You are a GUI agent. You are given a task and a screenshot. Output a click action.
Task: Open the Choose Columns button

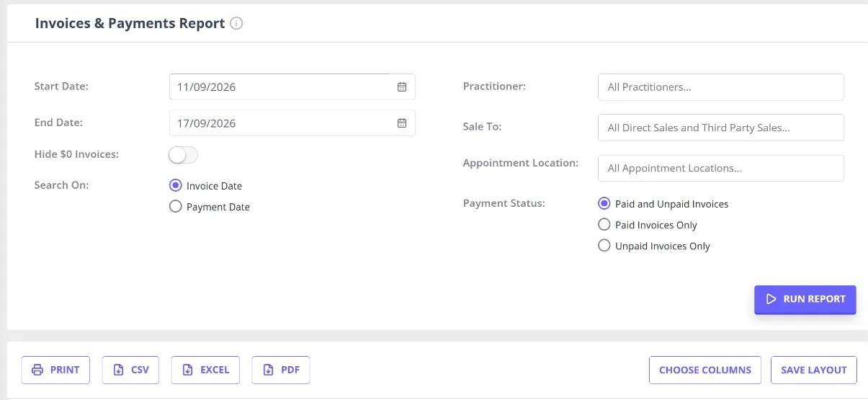pos(705,370)
